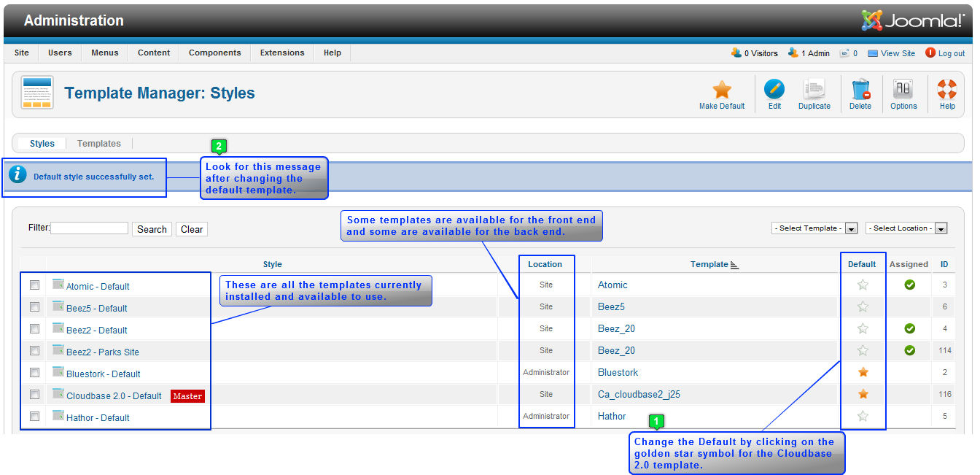Check the Hathor - Default checkbox

34,416
